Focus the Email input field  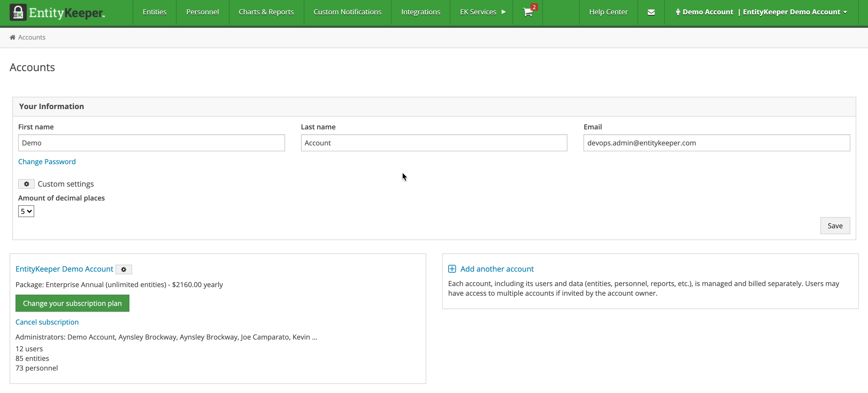[717, 143]
